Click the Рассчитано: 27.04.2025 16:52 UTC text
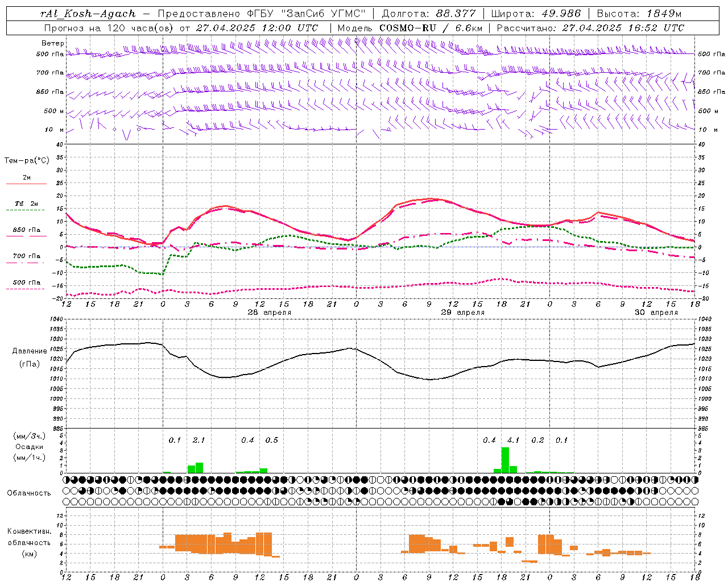The image size is (728, 582). (590, 28)
